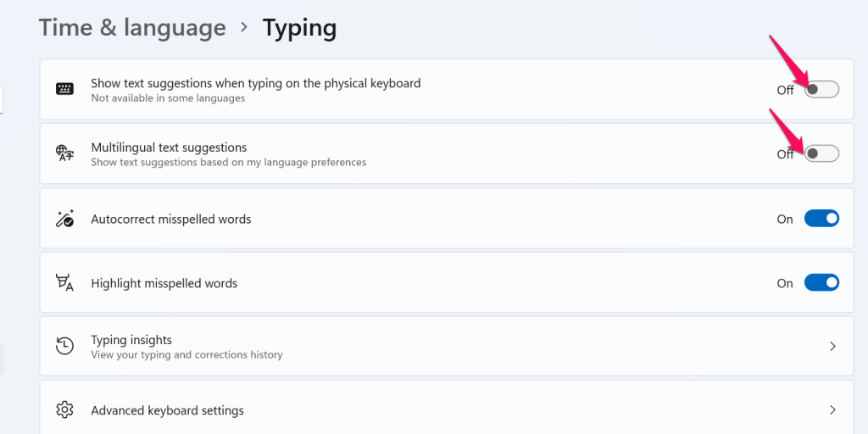This screenshot has width=868, height=434.
Task: Click the breadcrumb chevron before Typing
Action: click(x=244, y=27)
